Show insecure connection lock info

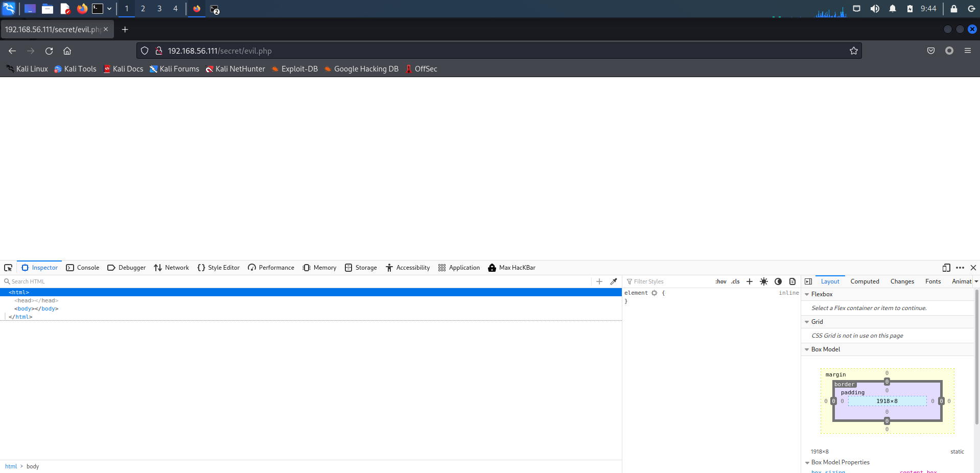[x=159, y=51]
